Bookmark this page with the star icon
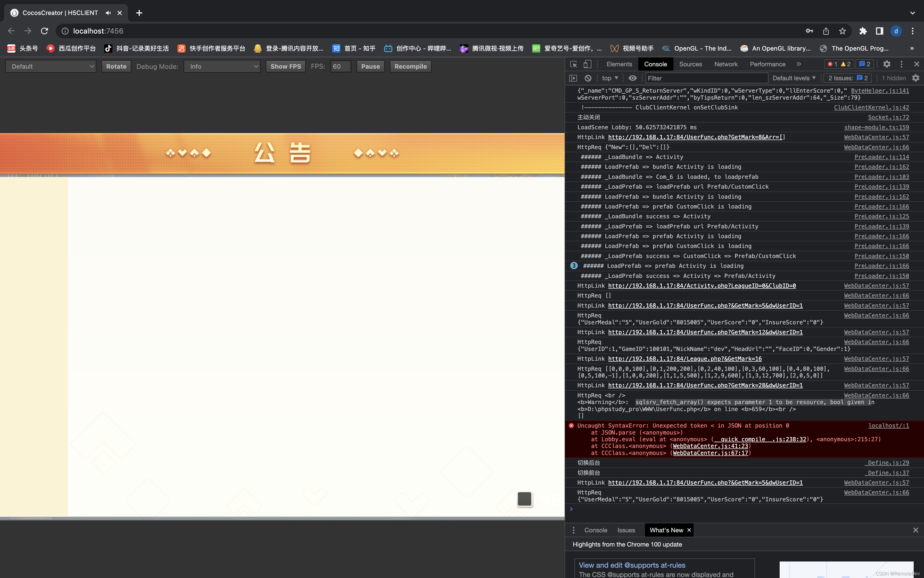Screen dimensions: 924x578 (842, 31)
